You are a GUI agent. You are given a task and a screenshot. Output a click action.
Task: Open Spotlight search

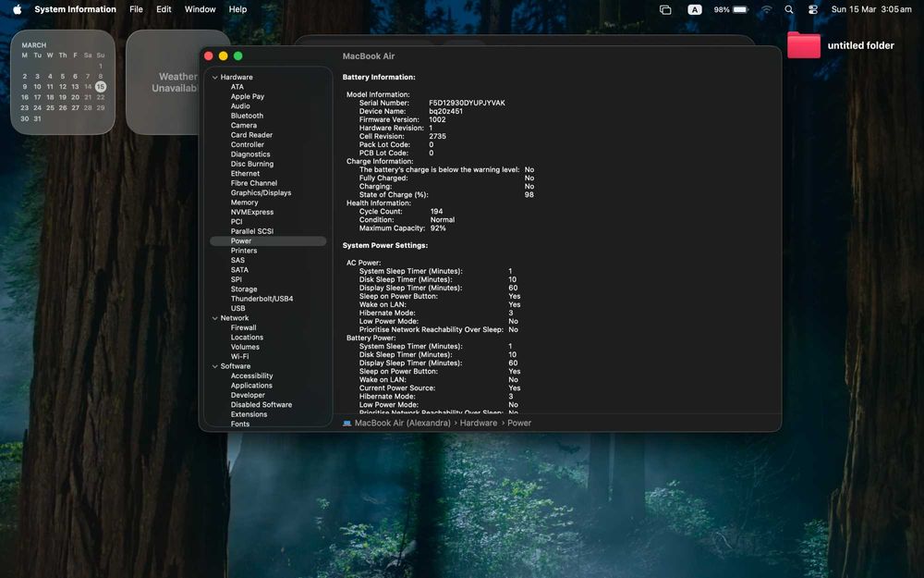[789, 9]
